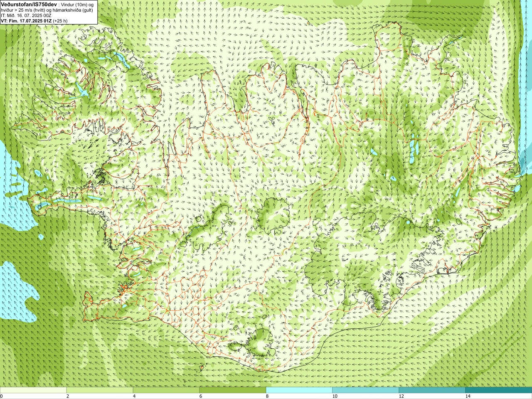532x399 pixels.
Task: Click the 'IT: Mið. 16. 07. 2025 00Z' line
Action: [x=26, y=15]
